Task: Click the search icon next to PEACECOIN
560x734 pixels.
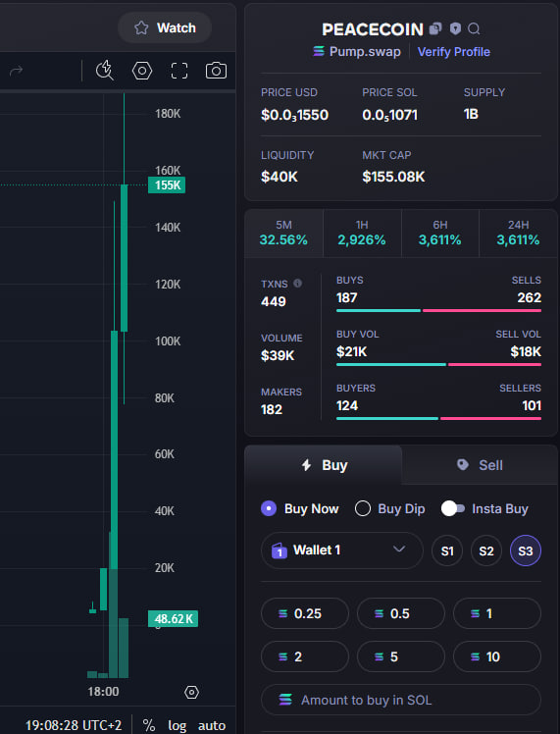Action: click(474, 29)
